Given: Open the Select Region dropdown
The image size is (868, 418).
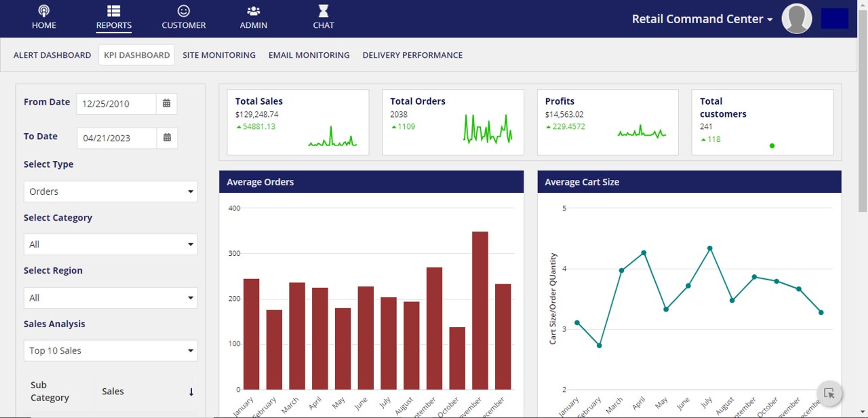Looking at the screenshot, I should coord(111,298).
